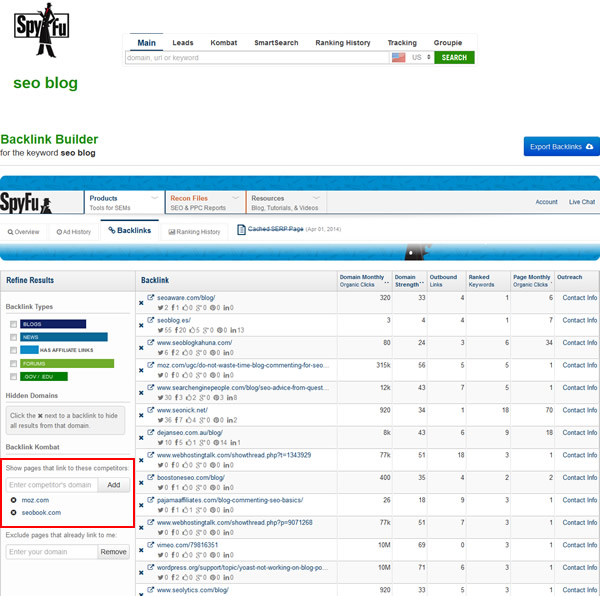Remove moz.com competitor with circle icon
The height and width of the screenshot is (596, 600).
[14, 500]
